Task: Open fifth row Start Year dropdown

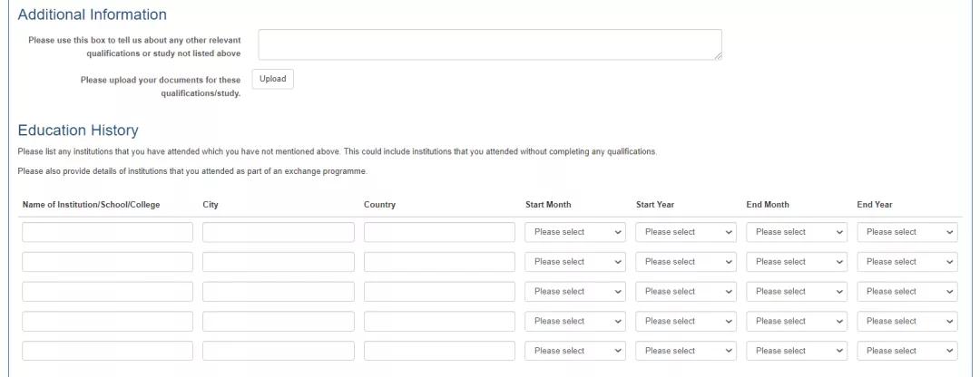Action: 686,351
